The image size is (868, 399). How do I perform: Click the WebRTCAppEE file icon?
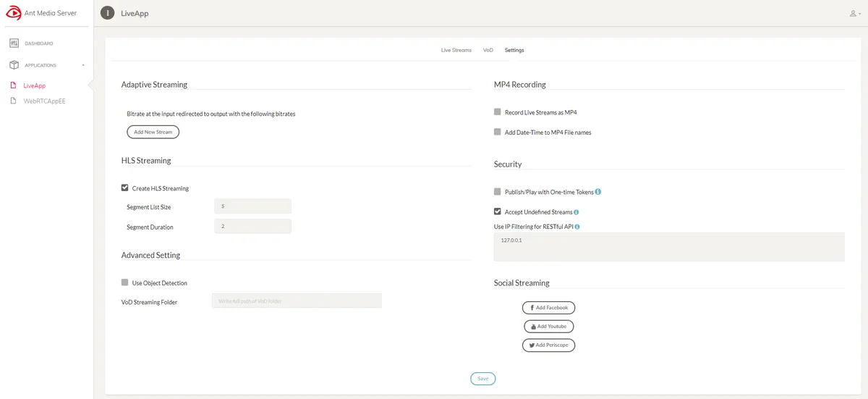pyautogui.click(x=14, y=101)
